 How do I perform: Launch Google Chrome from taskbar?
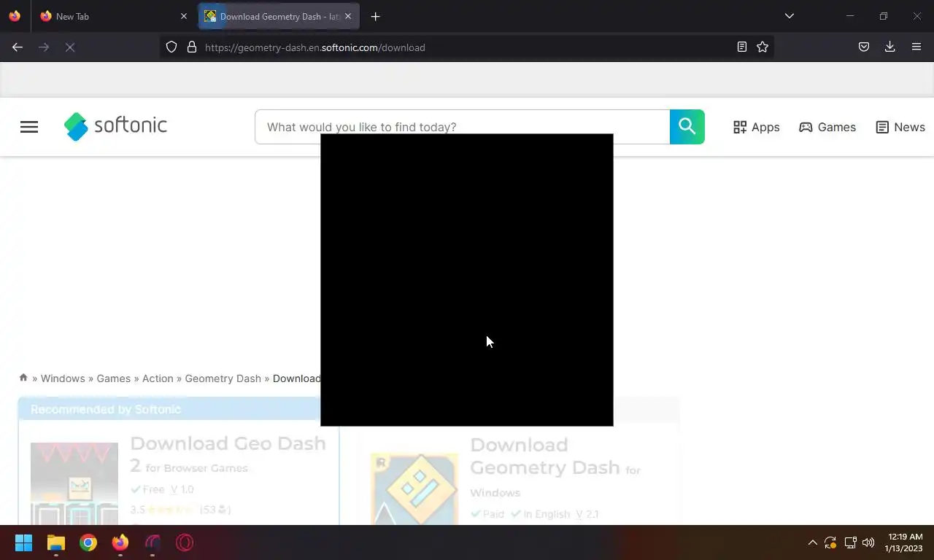click(88, 542)
